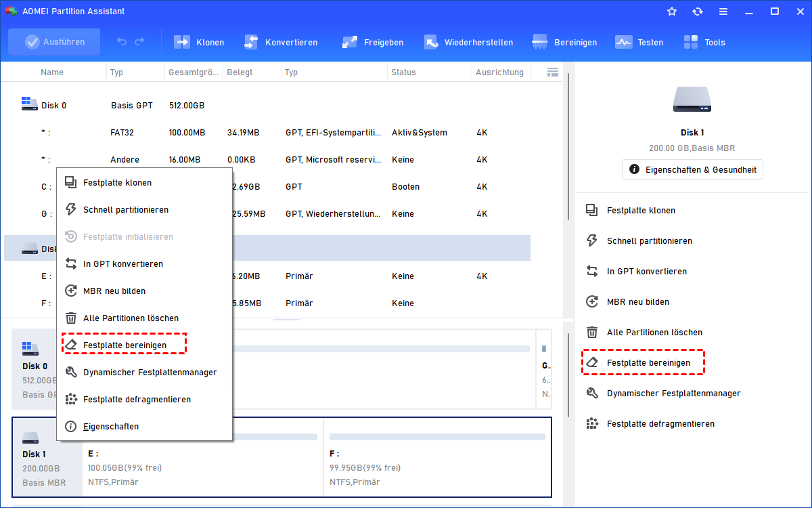The image size is (812, 508).
Task: Select the G: Wiederherstellung partition row
Action: coord(267,214)
